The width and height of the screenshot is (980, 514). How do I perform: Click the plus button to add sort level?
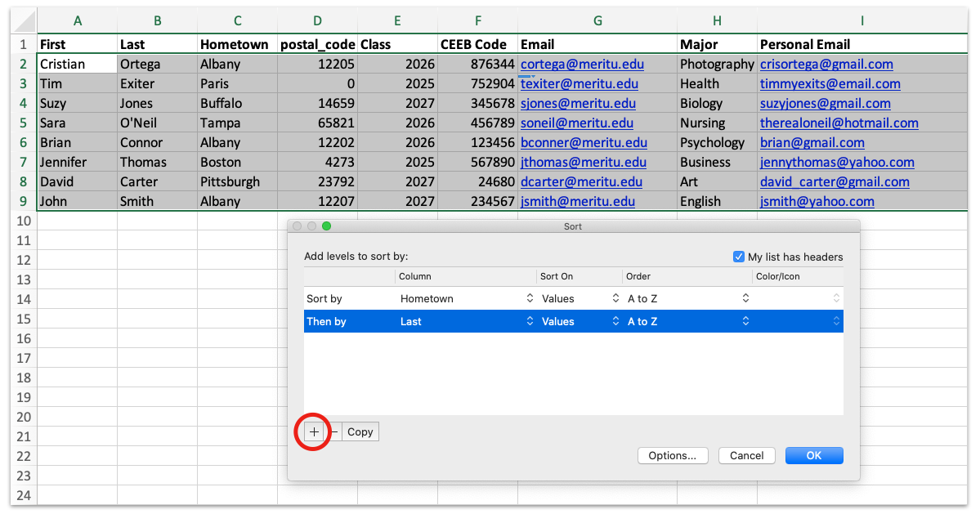pyautogui.click(x=315, y=432)
